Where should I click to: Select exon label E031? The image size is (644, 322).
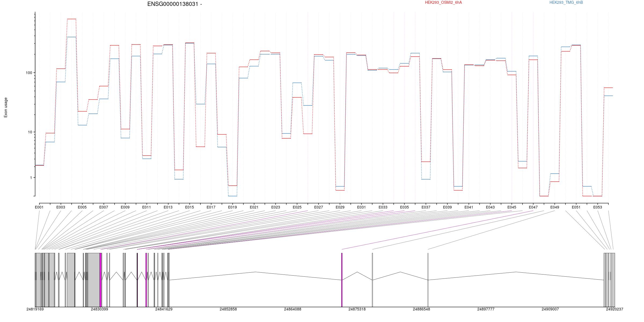coord(361,207)
